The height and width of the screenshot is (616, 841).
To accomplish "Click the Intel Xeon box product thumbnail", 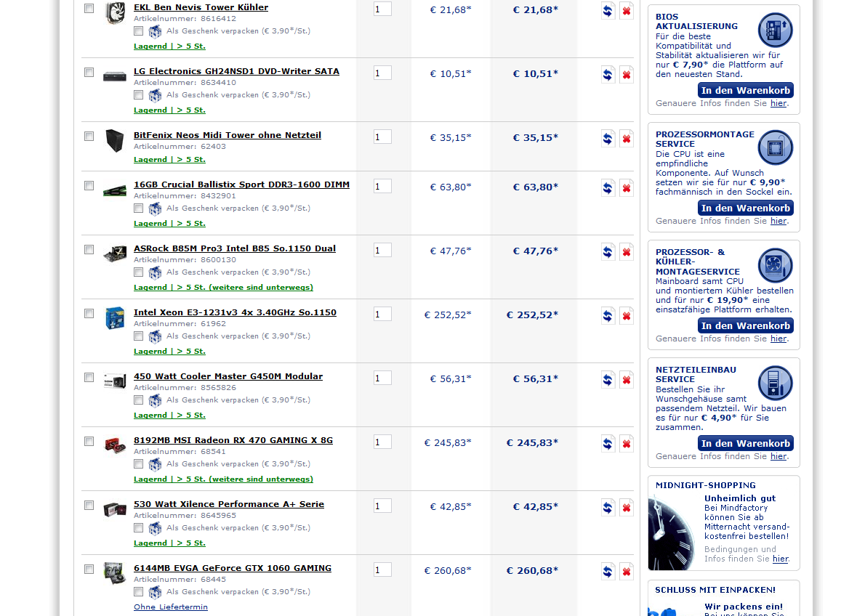I will (115, 318).
